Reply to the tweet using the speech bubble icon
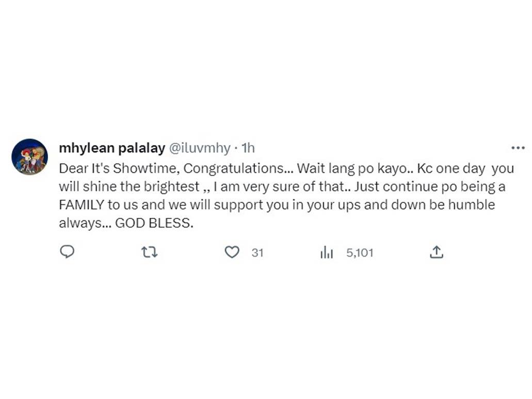 pos(67,252)
